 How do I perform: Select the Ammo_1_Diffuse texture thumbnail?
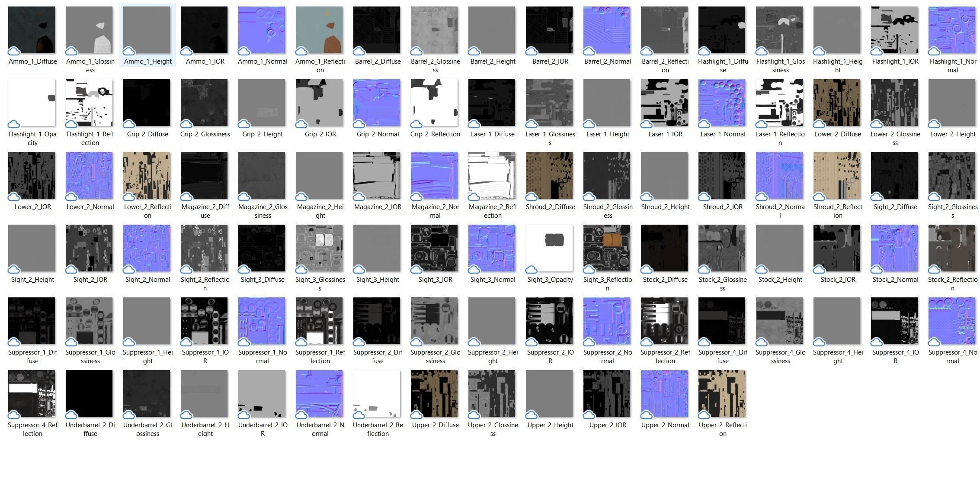[x=32, y=30]
